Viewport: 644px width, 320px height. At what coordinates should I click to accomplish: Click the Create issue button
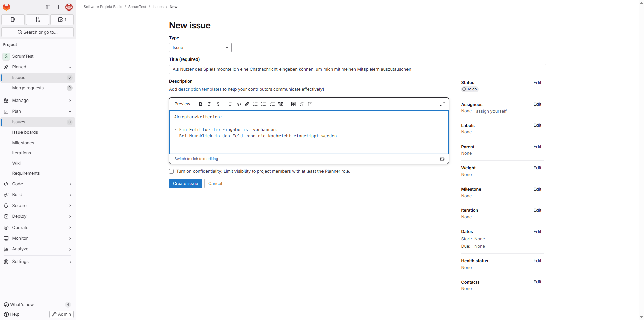click(185, 184)
